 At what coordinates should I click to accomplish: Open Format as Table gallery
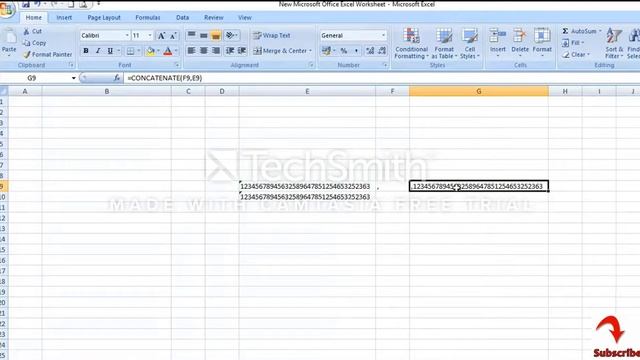[x=444, y=44]
